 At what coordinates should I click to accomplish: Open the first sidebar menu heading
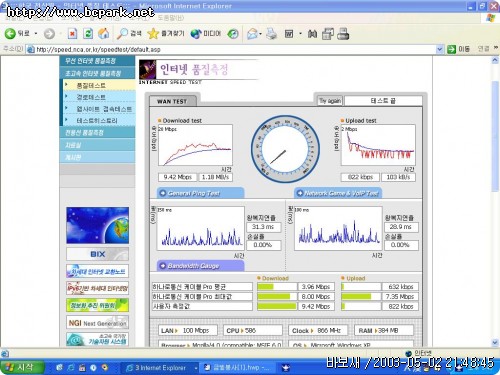(97, 61)
